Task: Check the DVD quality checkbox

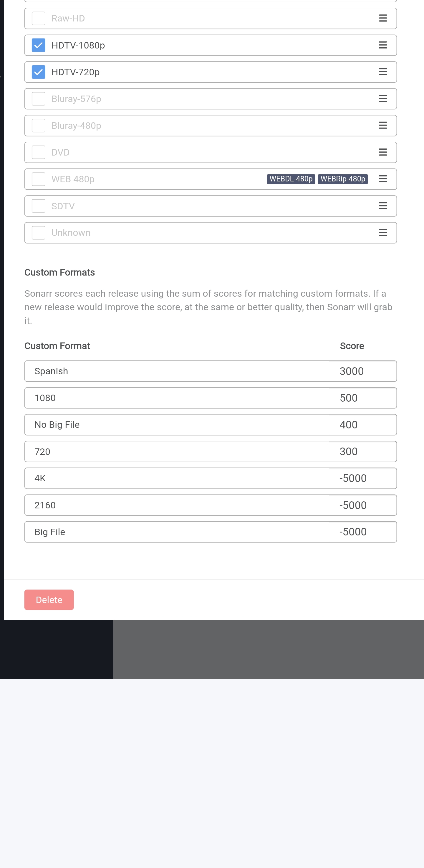Action: (39, 152)
